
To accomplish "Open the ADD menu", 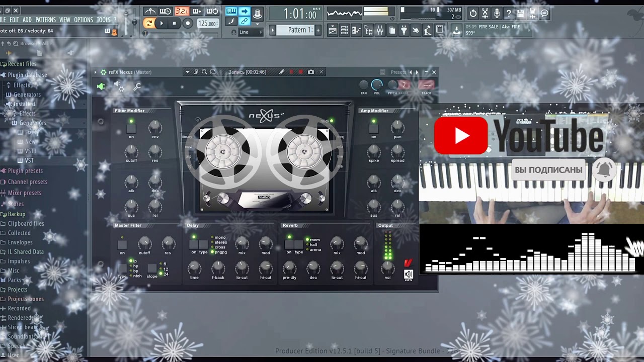I will [27, 20].
